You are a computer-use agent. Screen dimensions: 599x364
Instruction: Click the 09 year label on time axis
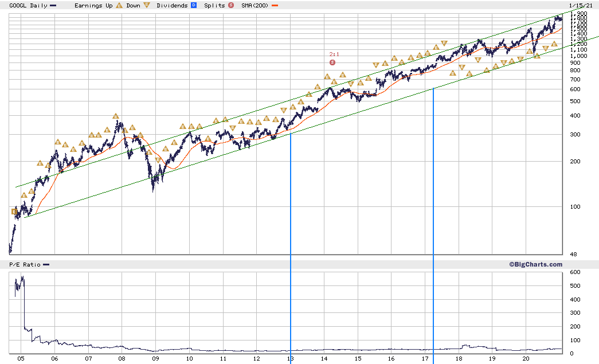pos(155,358)
